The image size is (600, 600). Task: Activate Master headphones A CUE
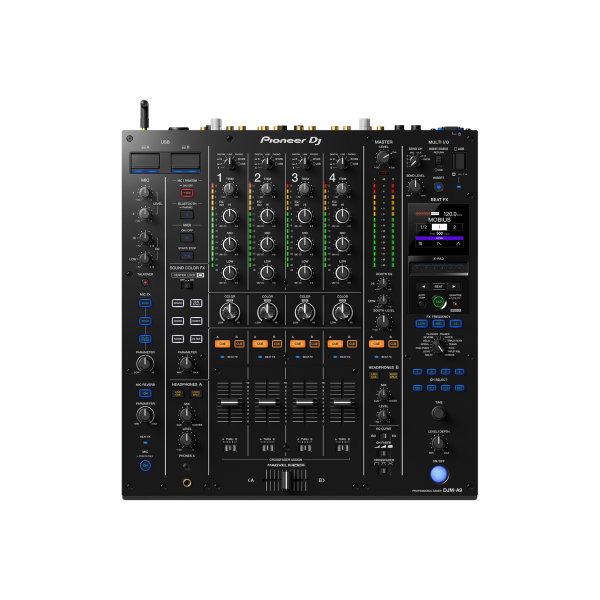pyautogui.click(x=376, y=344)
